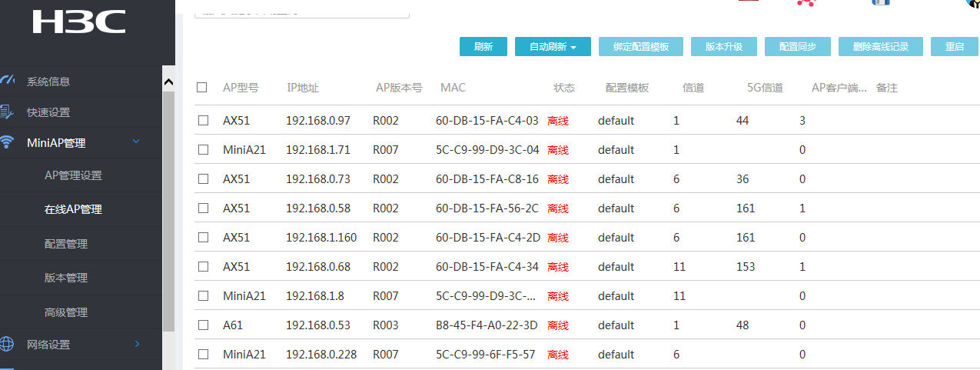The image size is (980, 370).
Task: Open the 配置管理 menu item
Action: (x=66, y=244)
